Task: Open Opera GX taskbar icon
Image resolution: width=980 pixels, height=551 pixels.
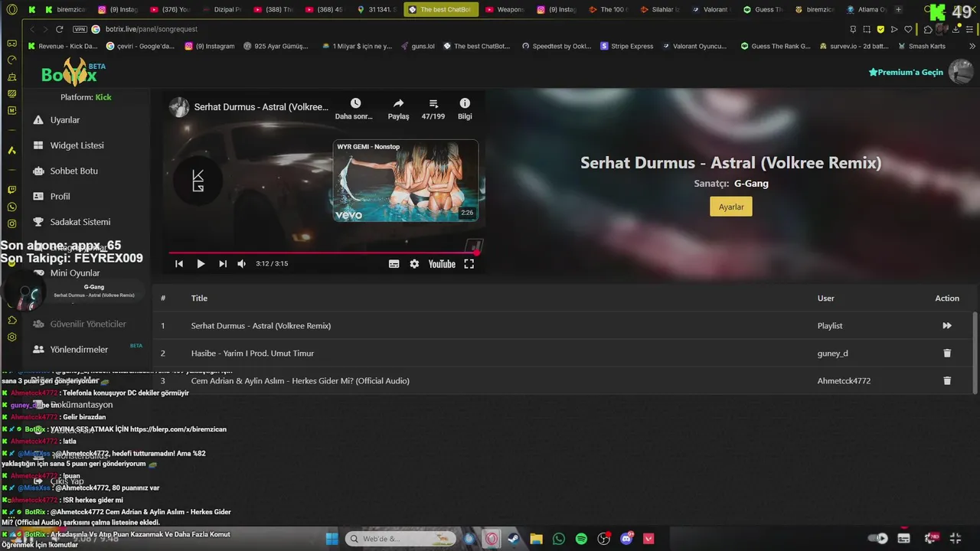Action: tap(492, 539)
